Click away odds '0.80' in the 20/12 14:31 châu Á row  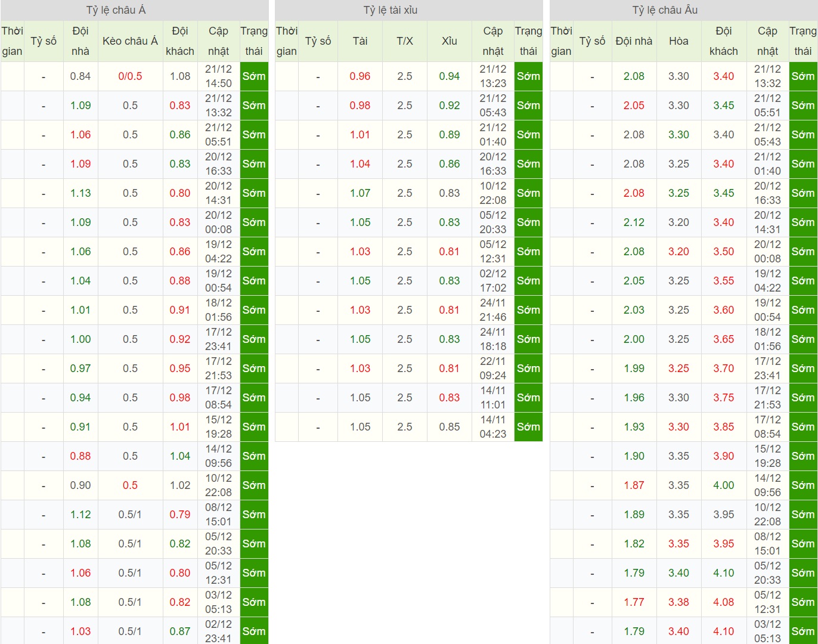click(180, 193)
